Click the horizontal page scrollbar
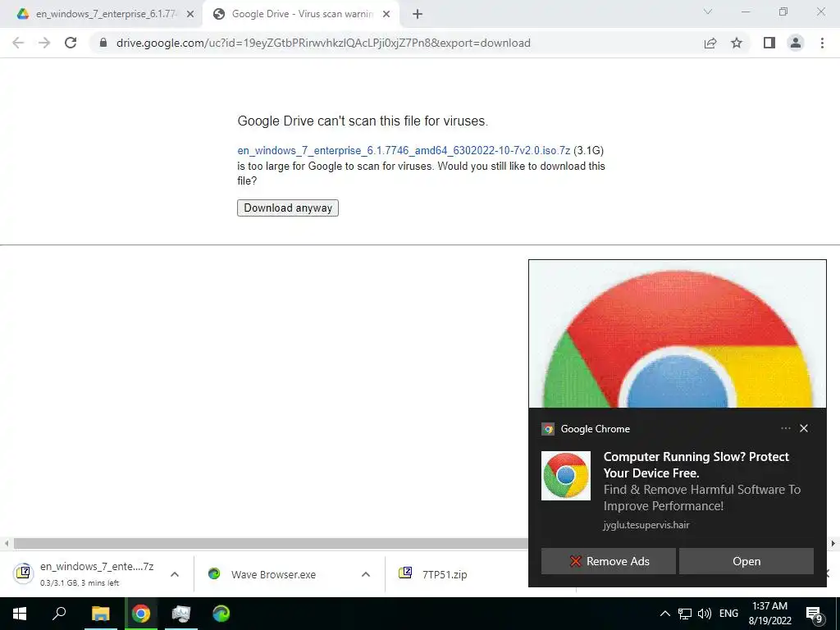840x630 pixels. click(271, 543)
